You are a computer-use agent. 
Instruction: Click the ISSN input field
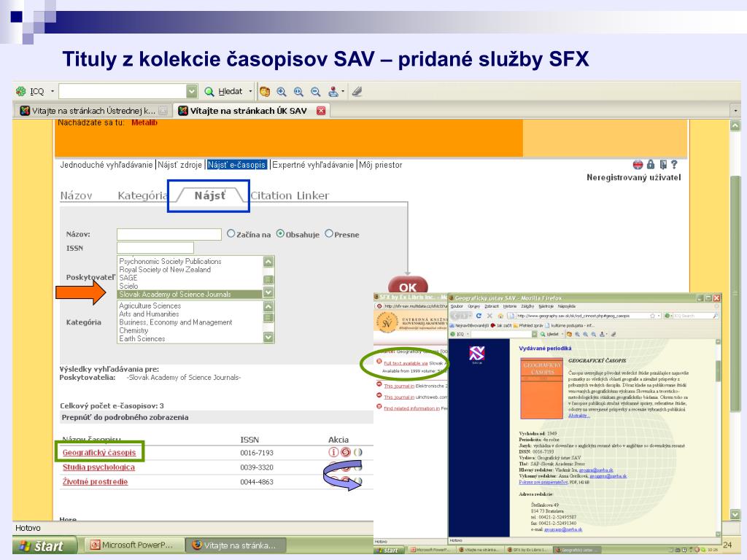tap(155, 248)
